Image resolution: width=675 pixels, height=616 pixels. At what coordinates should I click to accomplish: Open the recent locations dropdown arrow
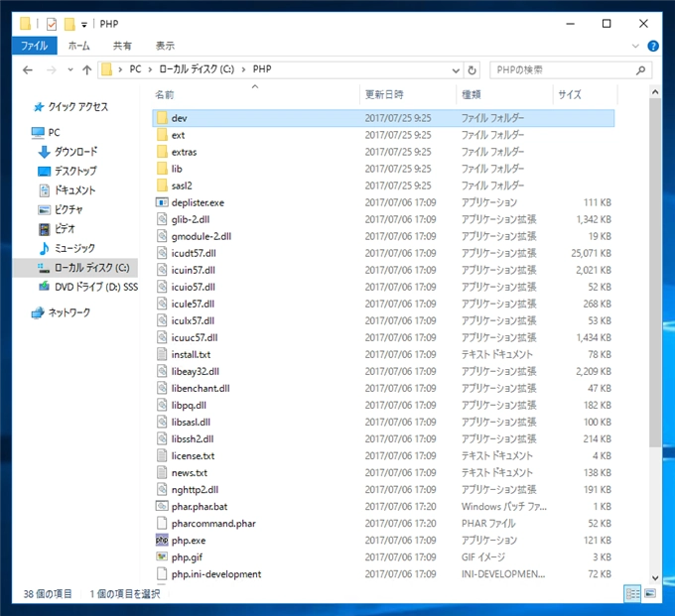pyautogui.click(x=70, y=69)
